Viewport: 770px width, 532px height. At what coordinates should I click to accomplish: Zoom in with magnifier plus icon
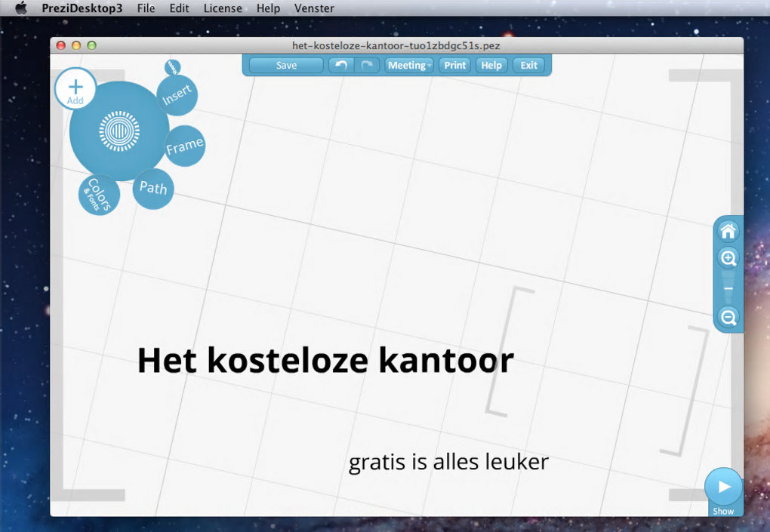(728, 258)
